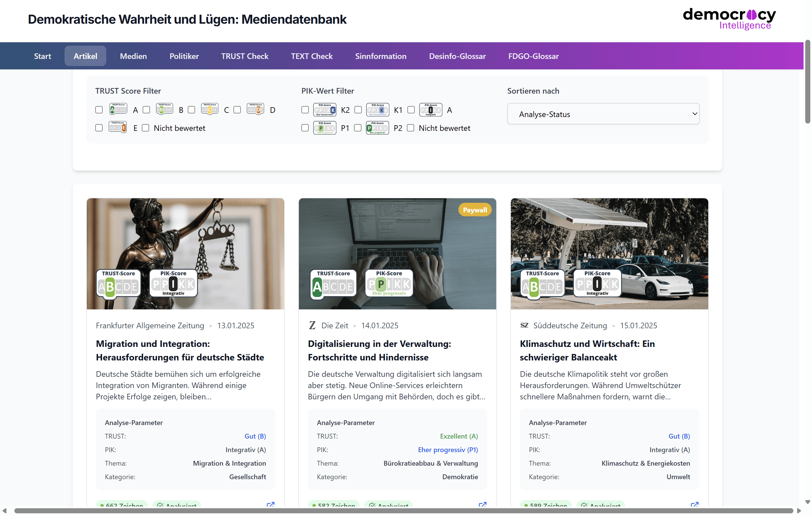This screenshot has width=812, height=515.
Task: Click the PIK-Score K1 filter badge icon
Action: click(x=378, y=110)
